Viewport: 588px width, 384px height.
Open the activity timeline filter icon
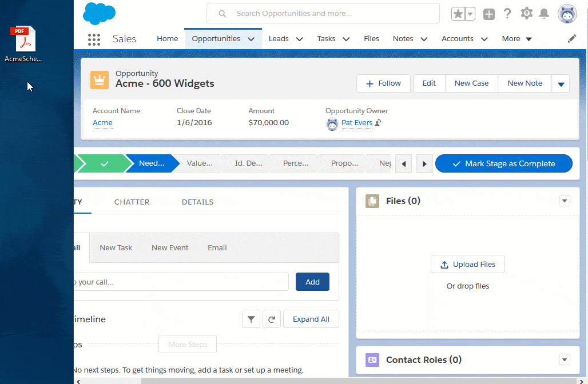pos(251,319)
